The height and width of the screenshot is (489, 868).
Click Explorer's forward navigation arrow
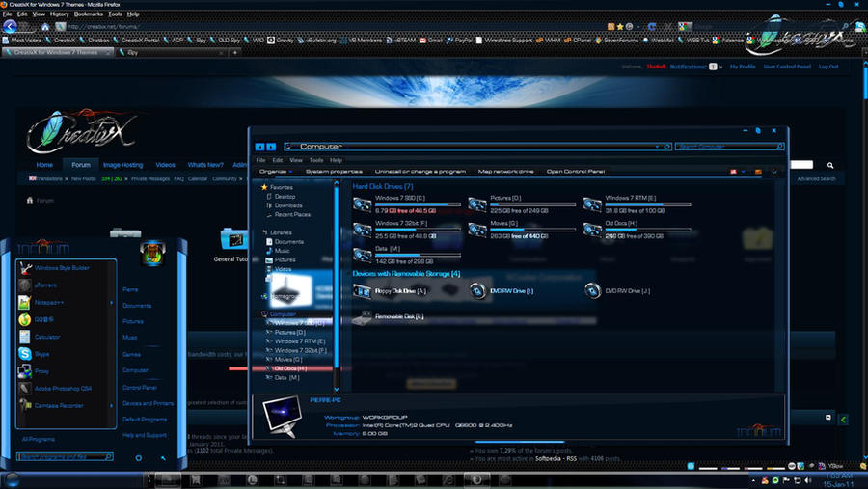271,147
